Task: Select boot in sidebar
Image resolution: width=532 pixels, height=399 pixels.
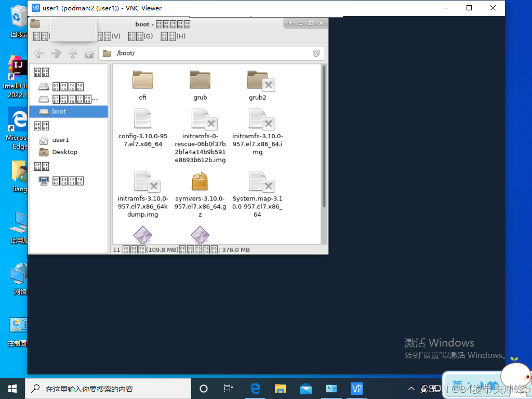Action: 69,112
